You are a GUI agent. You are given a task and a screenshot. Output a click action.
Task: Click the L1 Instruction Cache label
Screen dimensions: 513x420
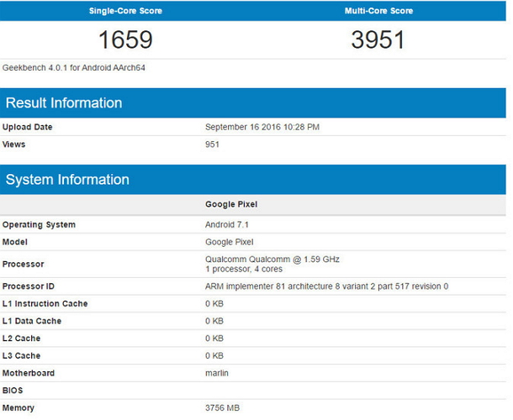(x=45, y=303)
